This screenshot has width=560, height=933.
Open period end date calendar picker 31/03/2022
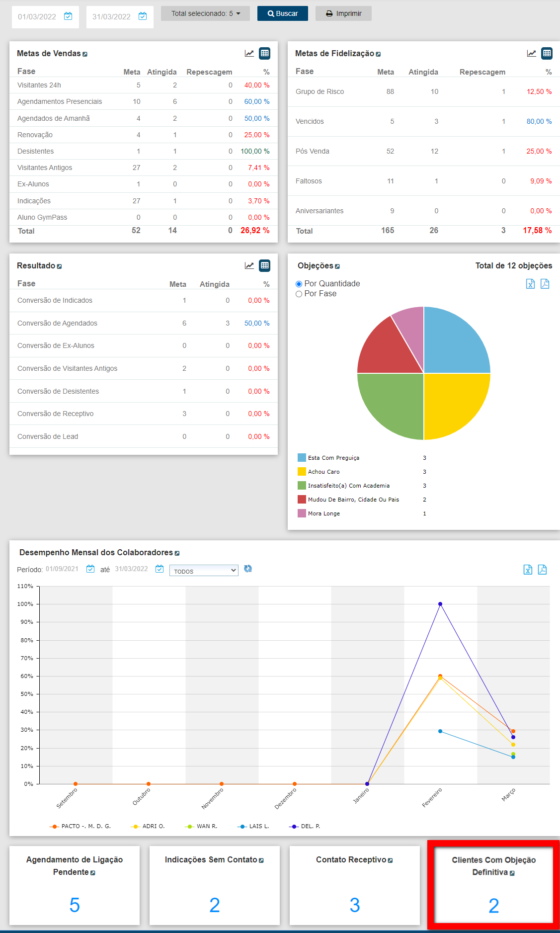pyautogui.click(x=160, y=569)
